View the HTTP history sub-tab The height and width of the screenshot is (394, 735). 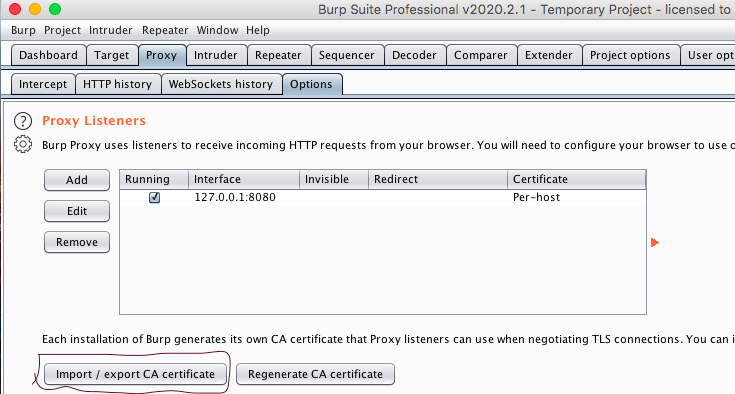(x=117, y=84)
